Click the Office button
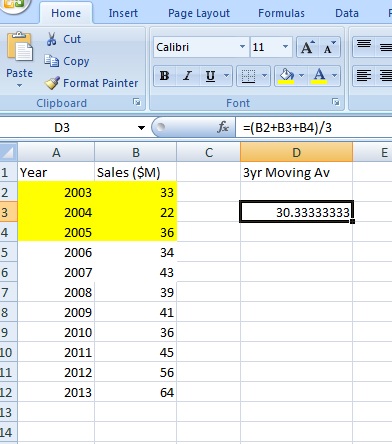Viewport: 392px width, 444px height. 13,5
